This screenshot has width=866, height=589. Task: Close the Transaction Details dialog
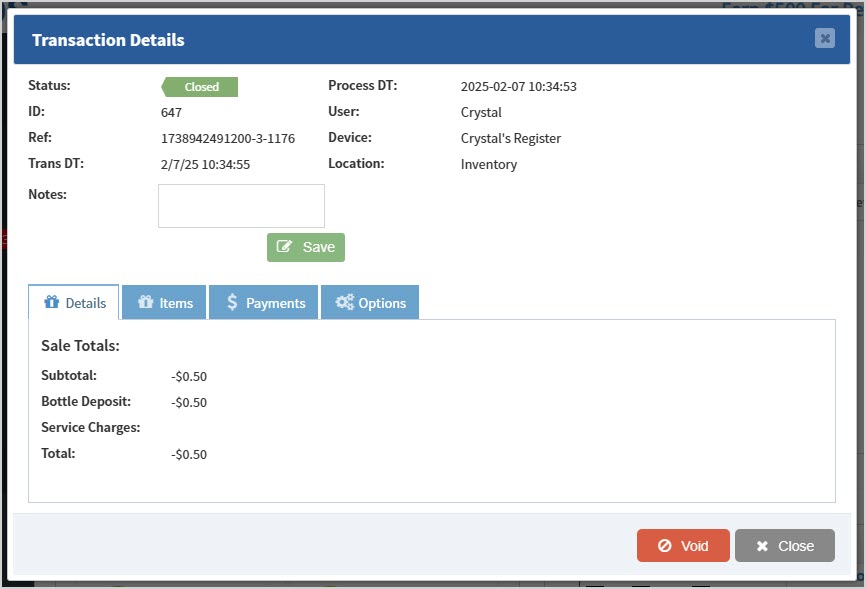(x=785, y=545)
